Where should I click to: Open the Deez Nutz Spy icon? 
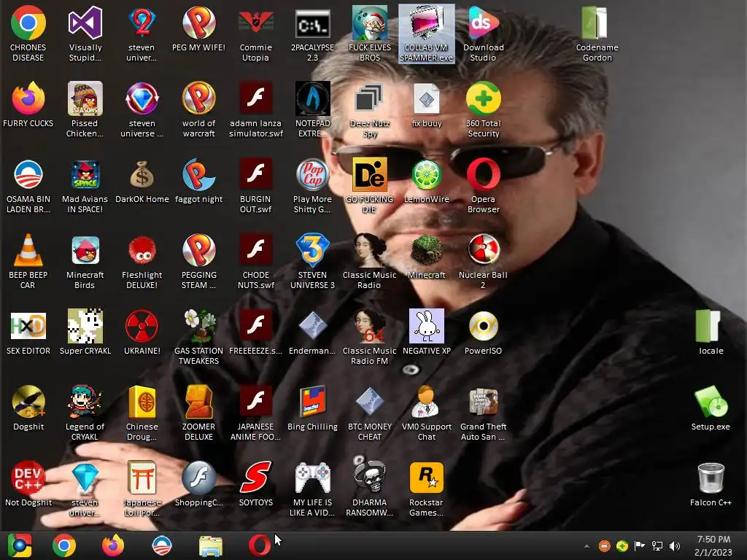(370, 98)
